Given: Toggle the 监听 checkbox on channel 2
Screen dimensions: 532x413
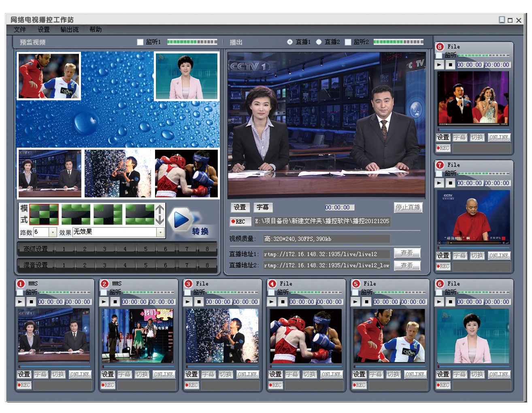Looking at the screenshot, I should click(104, 292).
